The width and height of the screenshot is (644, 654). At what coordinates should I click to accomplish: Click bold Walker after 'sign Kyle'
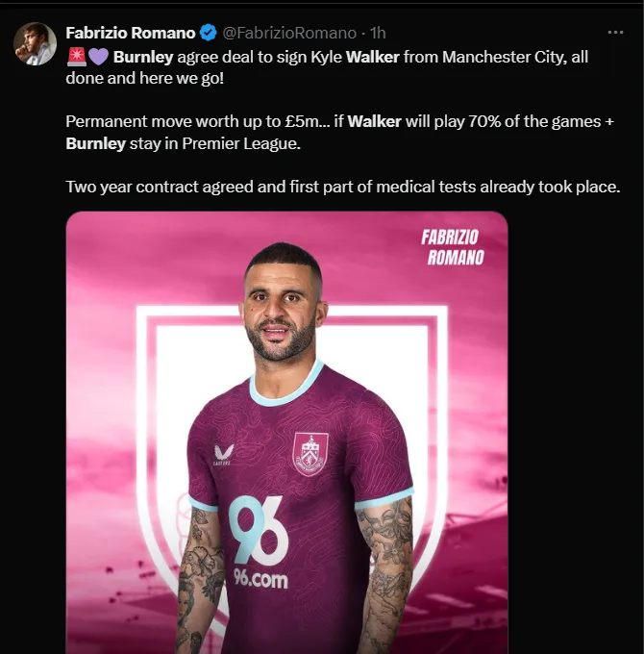(373, 57)
